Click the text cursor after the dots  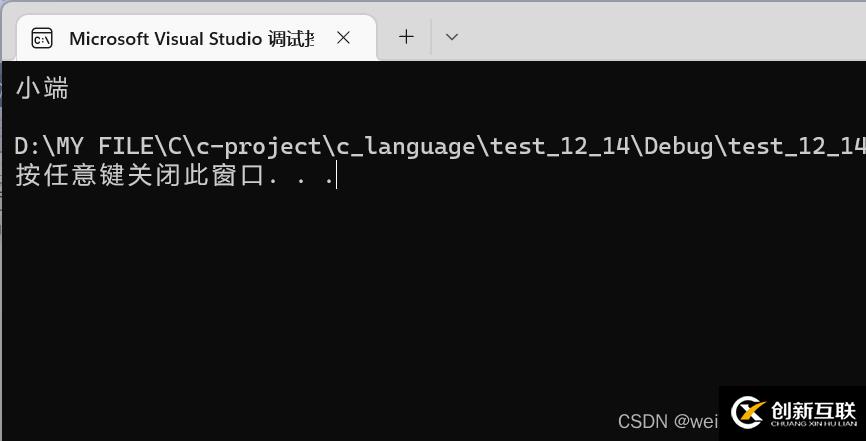click(337, 176)
